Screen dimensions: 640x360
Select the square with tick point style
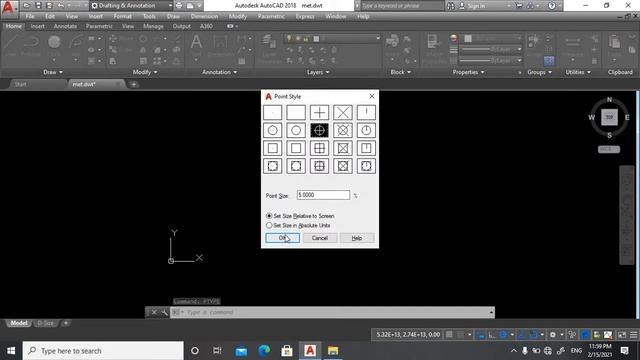pos(366,148)
